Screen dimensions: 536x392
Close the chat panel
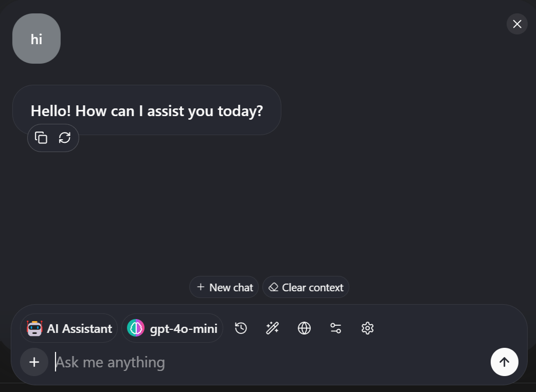pos(517,24)
